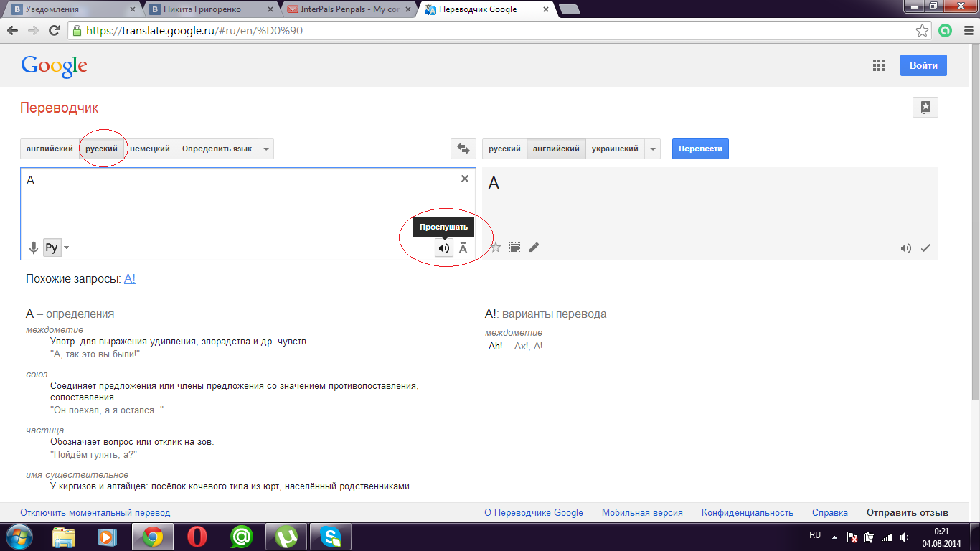The width and height of the screenshot is (980, 551).
Task: Play the translated text audio
Action: click(906, 248)
